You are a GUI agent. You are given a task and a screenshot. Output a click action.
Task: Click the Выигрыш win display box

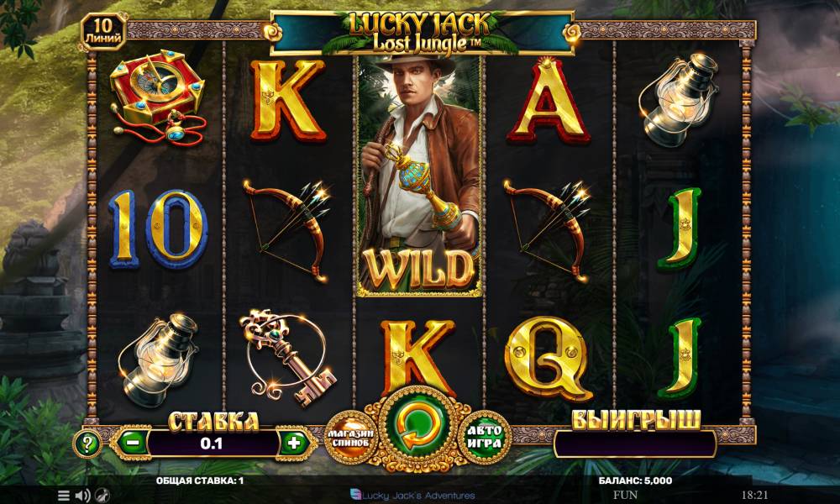click(x=635, y=444)
